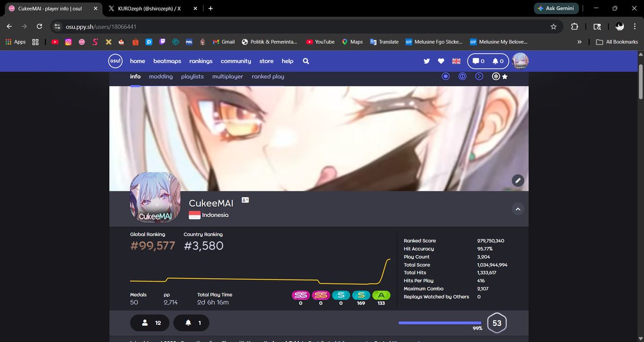This screenshot has height=342, width=644.
Task: Go back to the previous page
Action: pos(10,26)
